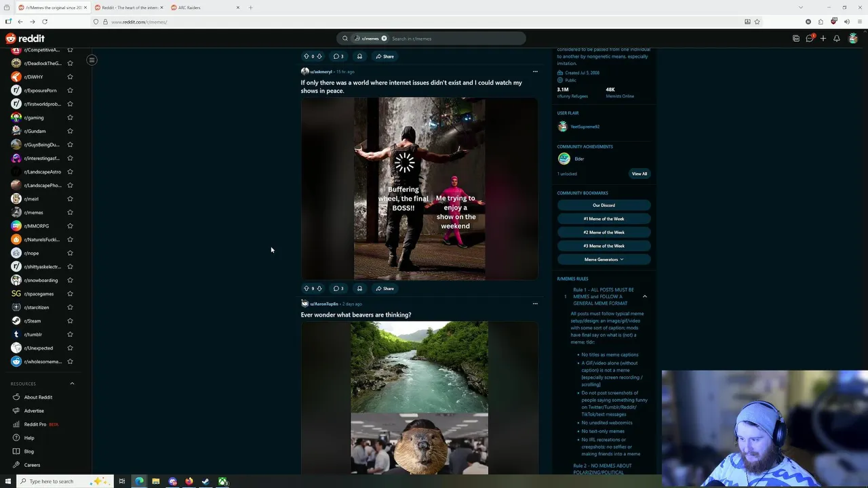Viewport: 868px width, 488px height.
Task: Reload the page in browser toolbar
Action: point(45,22)
